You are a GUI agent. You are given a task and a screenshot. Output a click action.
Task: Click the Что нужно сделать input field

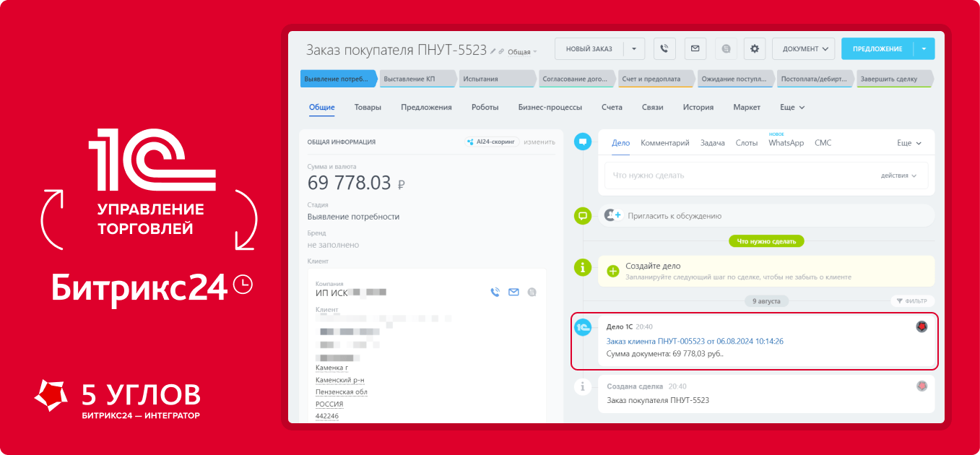click(766, 175)
